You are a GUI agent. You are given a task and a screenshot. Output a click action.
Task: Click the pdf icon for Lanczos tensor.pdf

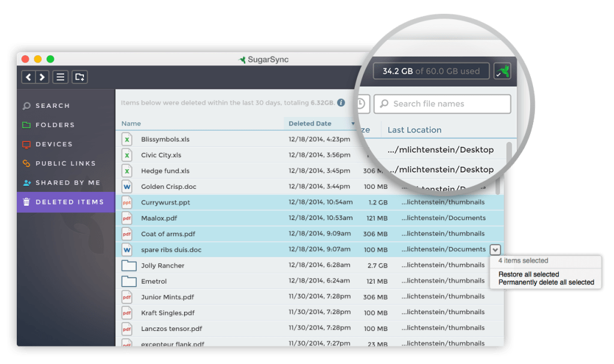pyautogui.click(x=127, y=329)
